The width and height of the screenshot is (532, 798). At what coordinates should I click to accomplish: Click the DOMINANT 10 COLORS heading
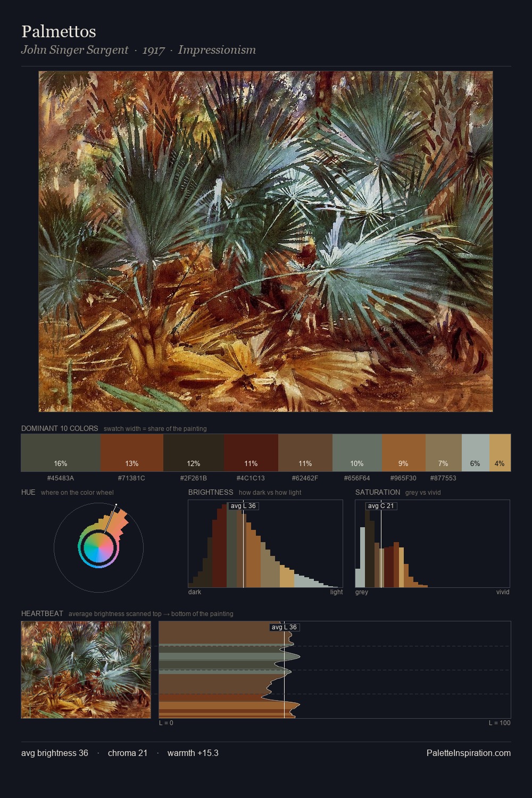[x=60, y=428]
